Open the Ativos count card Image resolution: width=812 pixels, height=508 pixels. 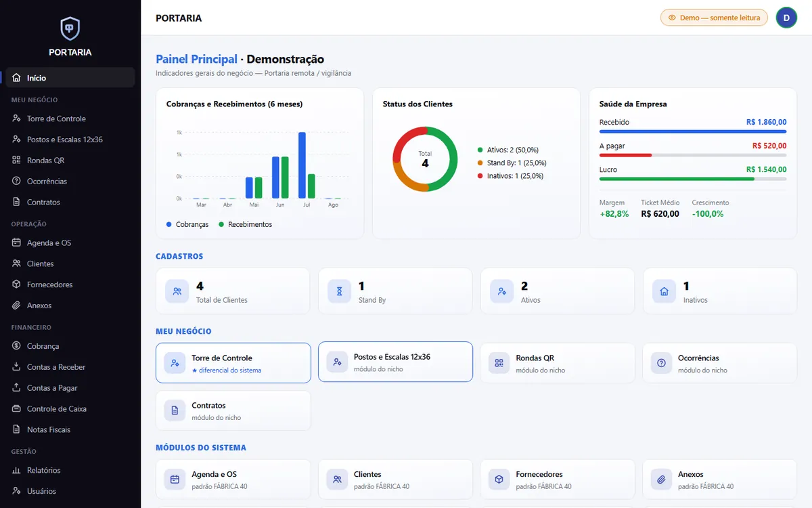point(558,291)
